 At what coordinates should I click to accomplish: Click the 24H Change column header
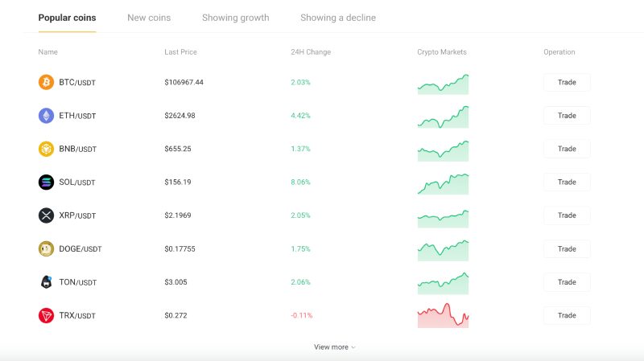coord(311,52)
